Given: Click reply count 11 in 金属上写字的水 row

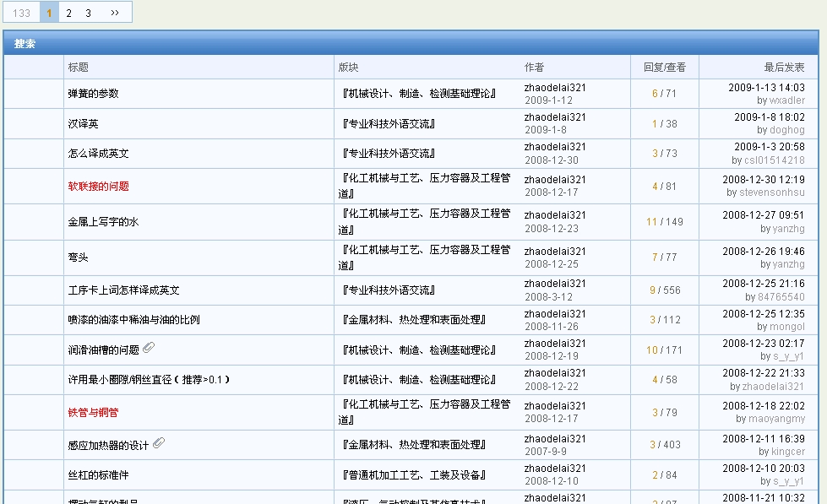Looking at the screenshot, I should 651,222.
